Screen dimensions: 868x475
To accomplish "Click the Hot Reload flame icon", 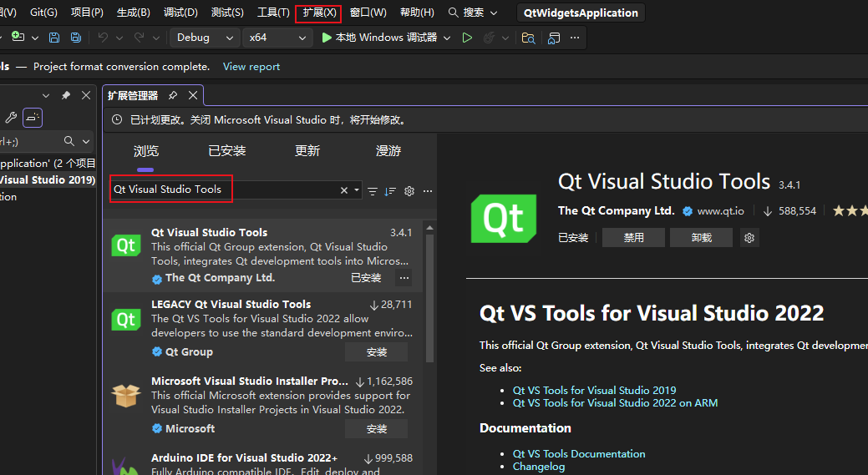I will pos(489,38).
